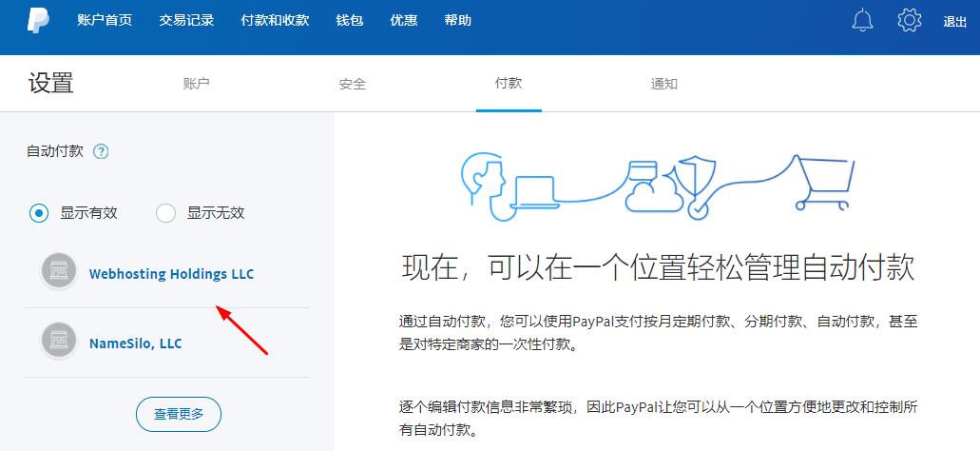Open the NameSilo, LLC merchant link
Screen dimensions: 980x451
135,343
